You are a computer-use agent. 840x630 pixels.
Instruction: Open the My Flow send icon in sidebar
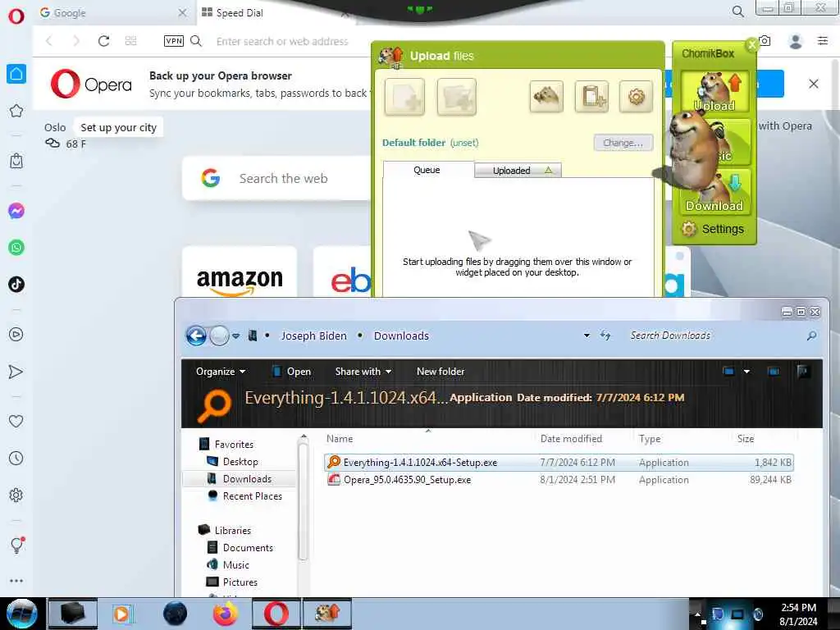tap(16, 372)
